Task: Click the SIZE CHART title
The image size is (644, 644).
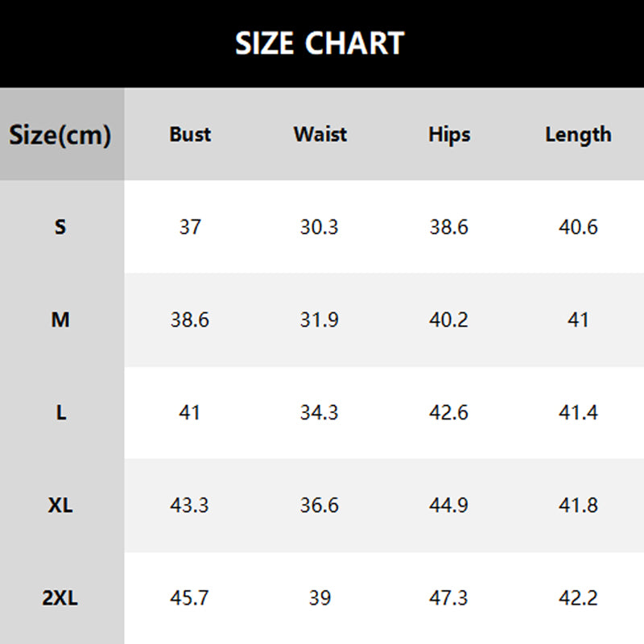Action: pyautogui.click(x=320, y=43)
